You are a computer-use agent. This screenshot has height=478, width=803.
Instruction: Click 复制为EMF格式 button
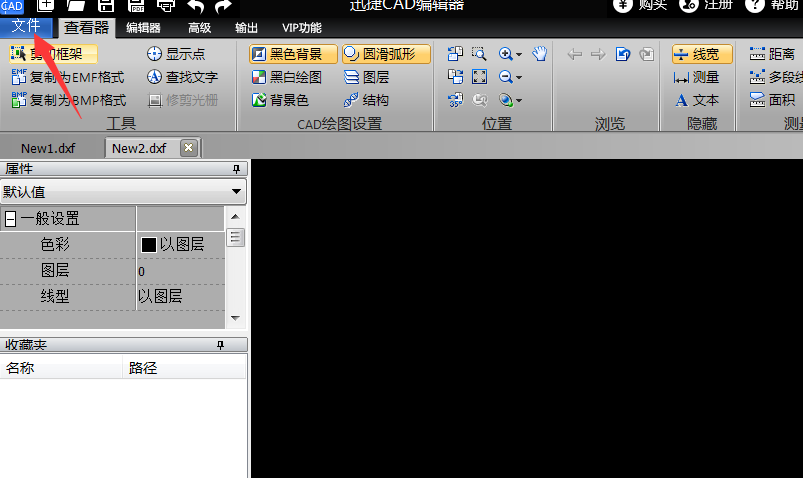69,77
